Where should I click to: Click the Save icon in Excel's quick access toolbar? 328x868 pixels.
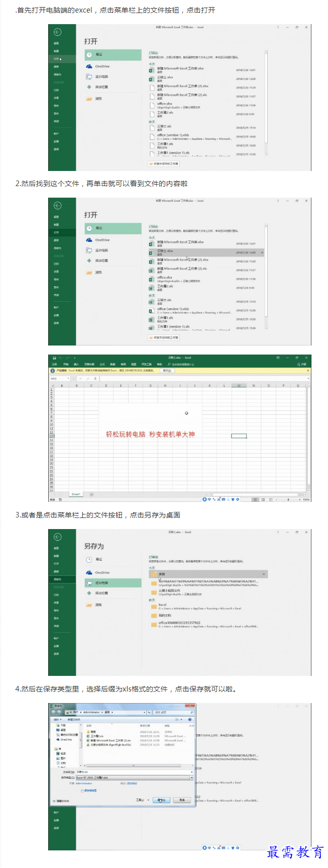coord(53,358)
